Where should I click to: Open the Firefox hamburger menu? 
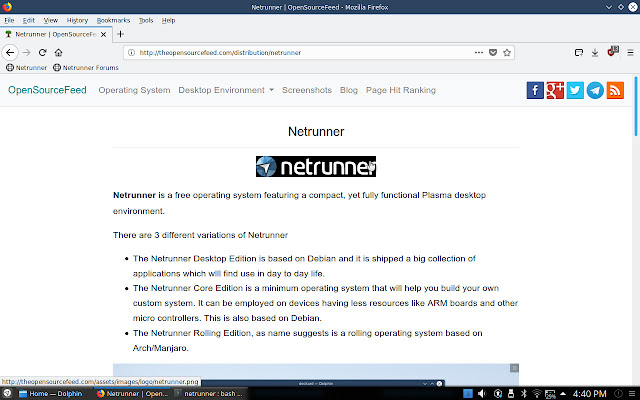[x=631, y=52]
